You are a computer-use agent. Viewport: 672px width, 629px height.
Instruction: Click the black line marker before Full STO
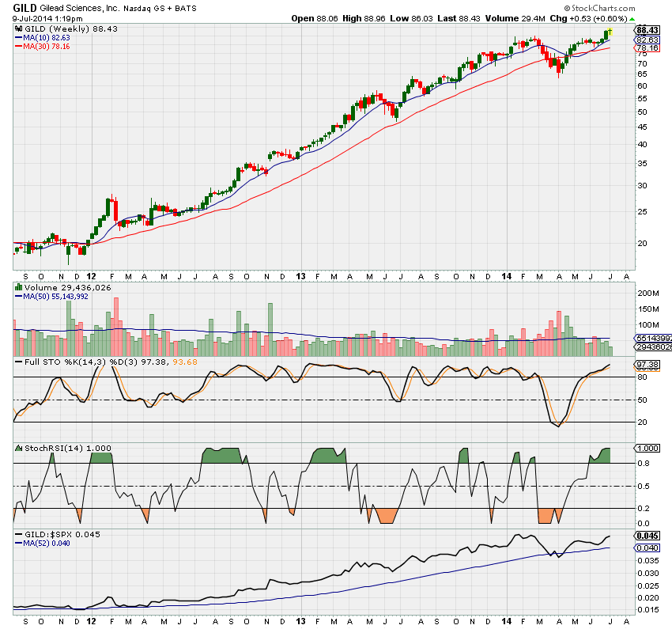coord(18,362)
